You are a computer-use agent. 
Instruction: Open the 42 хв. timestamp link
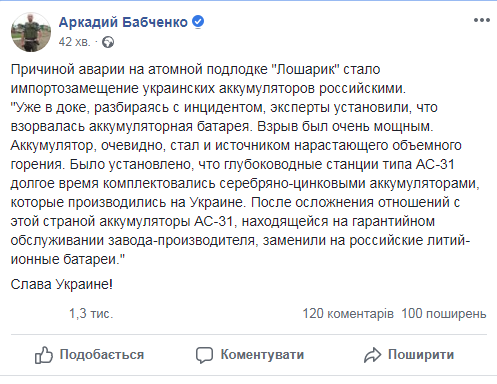75,42
